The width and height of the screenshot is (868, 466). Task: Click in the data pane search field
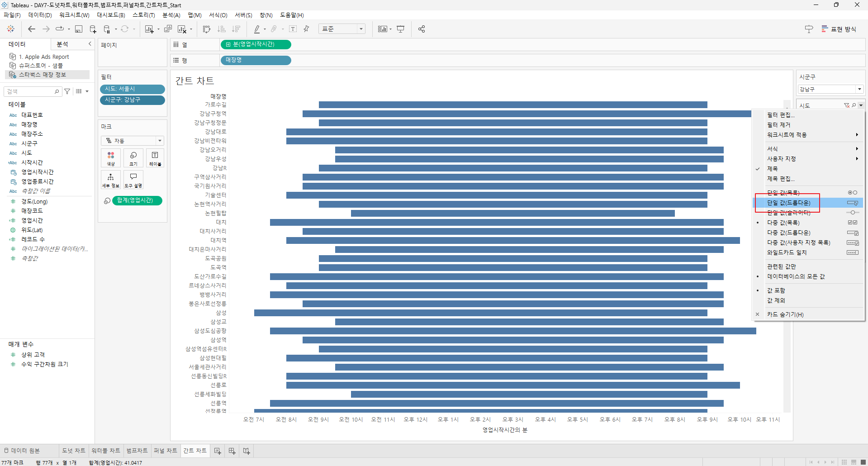32,91
